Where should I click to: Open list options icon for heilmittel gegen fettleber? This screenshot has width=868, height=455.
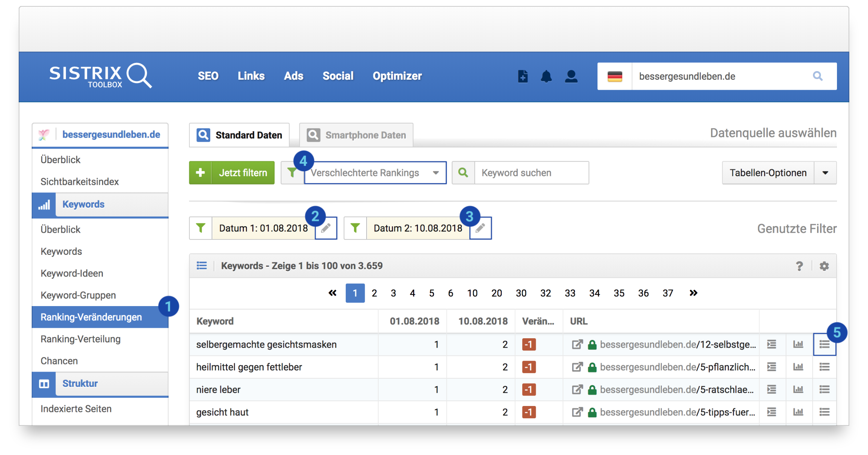click(824, 367)
